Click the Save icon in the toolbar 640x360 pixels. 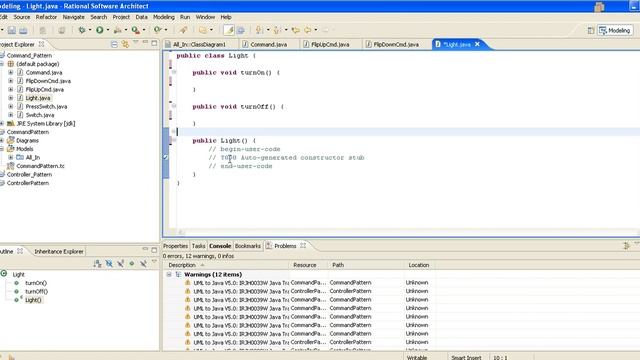(x=11, y=30)
